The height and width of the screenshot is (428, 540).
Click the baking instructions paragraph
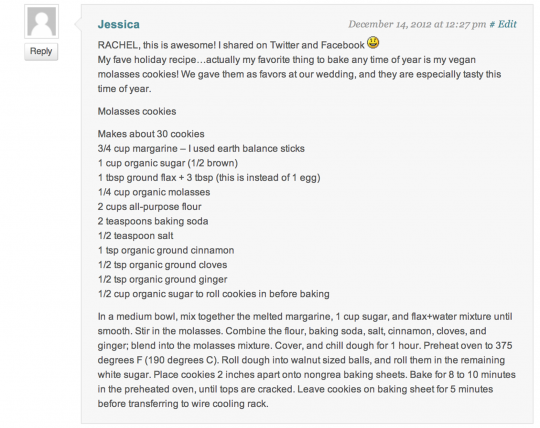(307, 360)
